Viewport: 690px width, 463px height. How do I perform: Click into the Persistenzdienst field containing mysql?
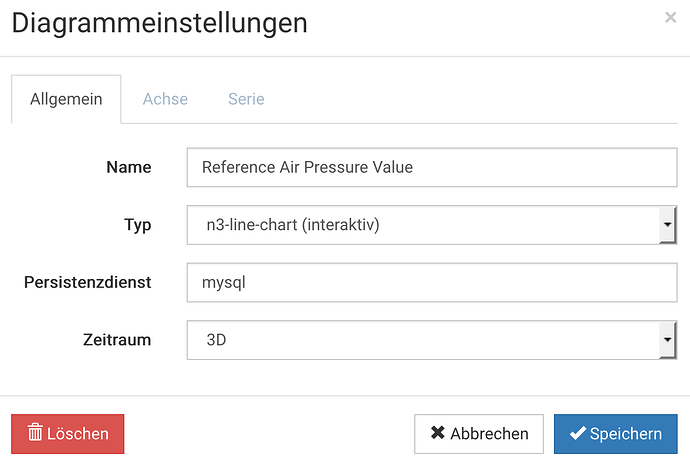click(432, 283)
